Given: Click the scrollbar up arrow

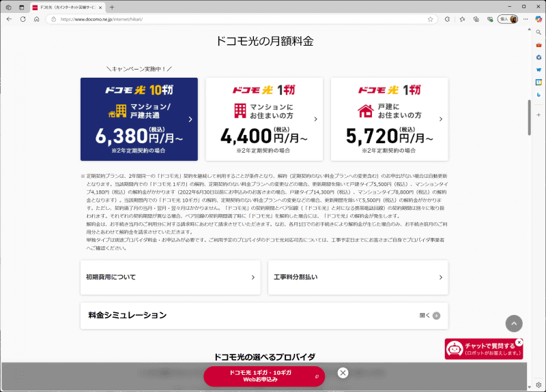Looking at the screenshot, I should point(530,30).
